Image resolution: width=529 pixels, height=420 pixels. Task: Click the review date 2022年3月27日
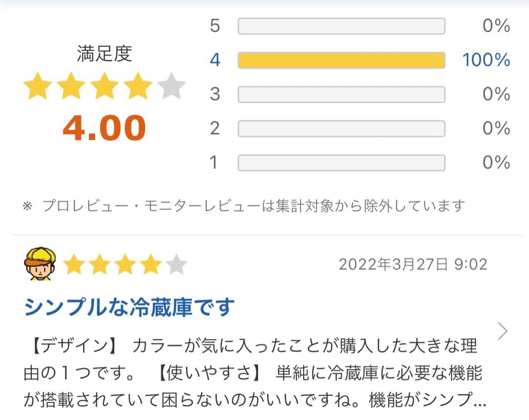pos(413,264)
